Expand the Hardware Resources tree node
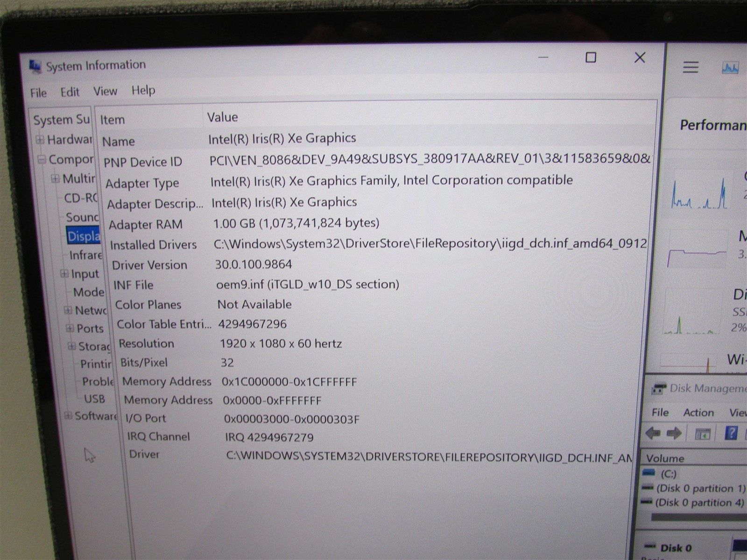Image resolution: width=747 pixels, height=560 pixels. (40, 140)
